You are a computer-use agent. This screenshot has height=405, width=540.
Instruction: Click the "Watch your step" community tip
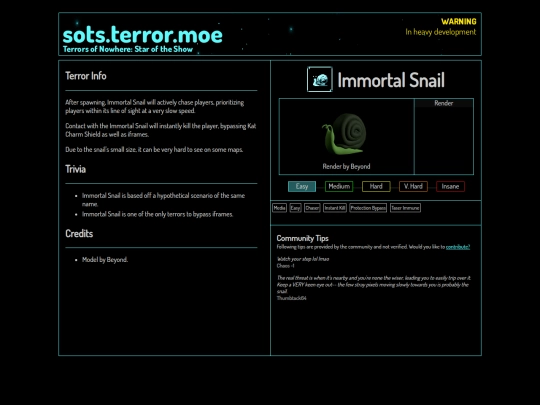pyautogui.click(x=303, y=259)
